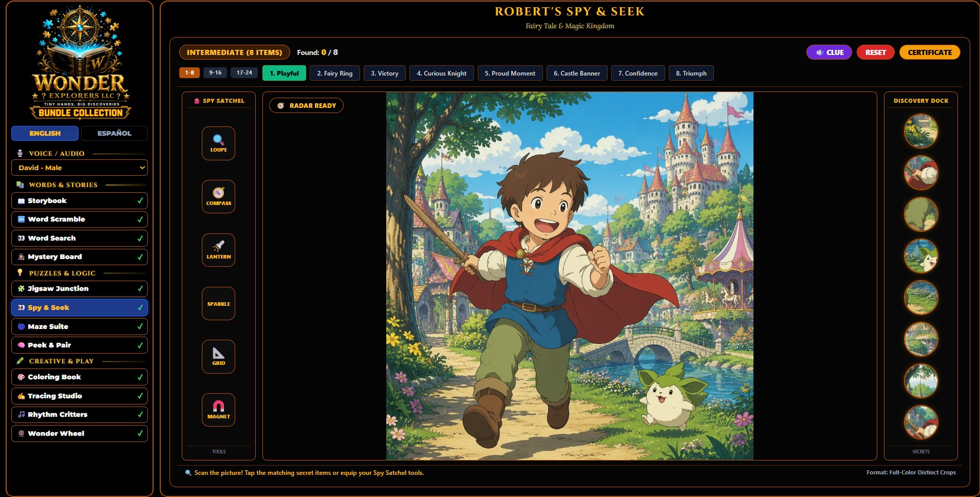Choose the 5. Proud Moment tab
The image size is (980, 497).
point(510,73)
